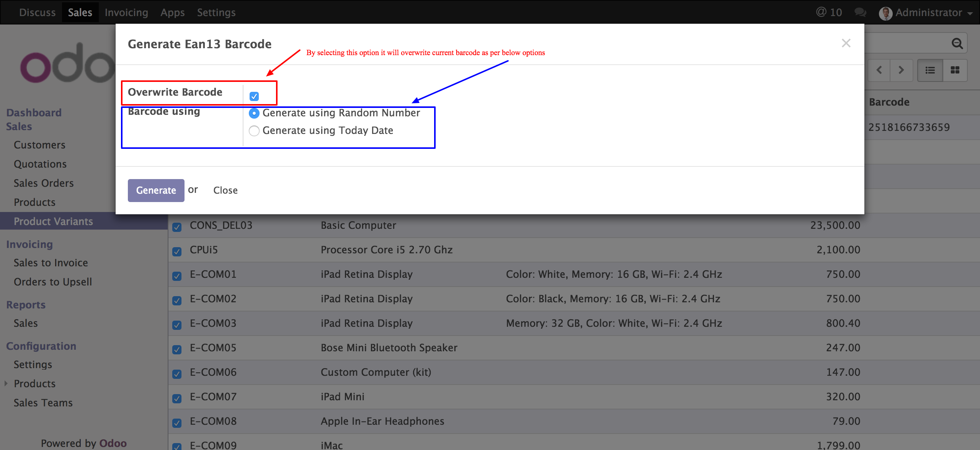Open the Invoicing top menu

click(x=126, y=12)
